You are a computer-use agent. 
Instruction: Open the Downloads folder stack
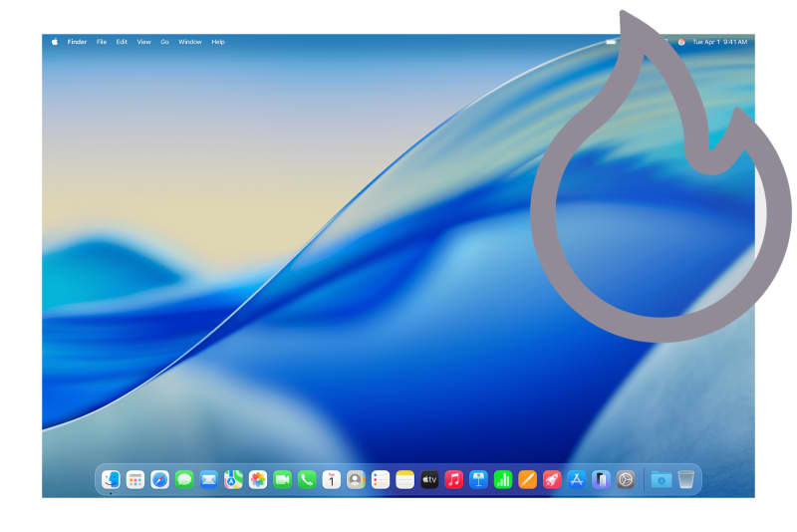pyautogui.click(x=661, y=479)
